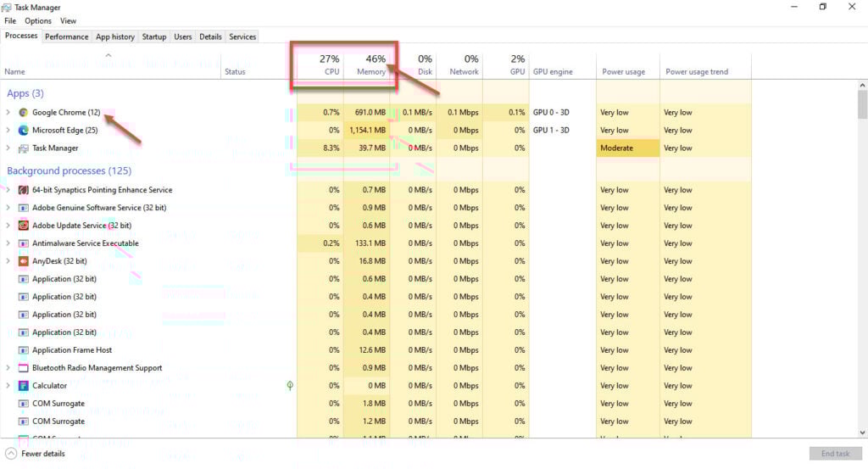Click the 1,154.1 MB memory cell
Viewport: 868px width, 469px height.
point(366,130)
